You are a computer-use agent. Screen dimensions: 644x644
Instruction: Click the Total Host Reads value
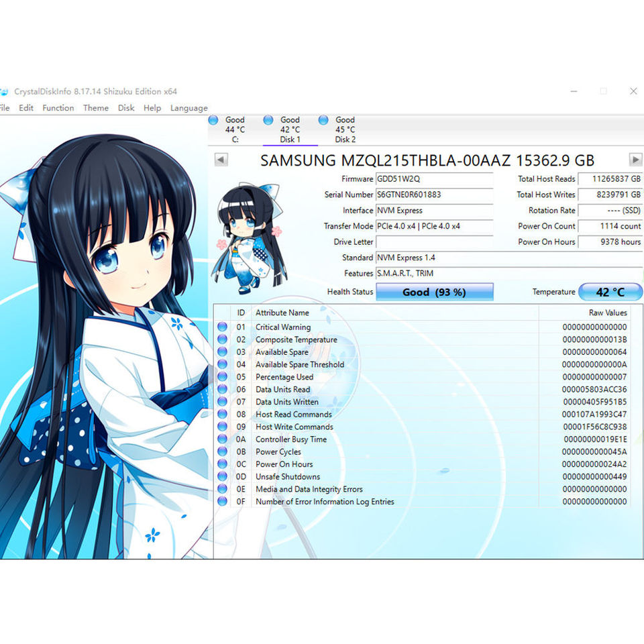coord(610,179)
